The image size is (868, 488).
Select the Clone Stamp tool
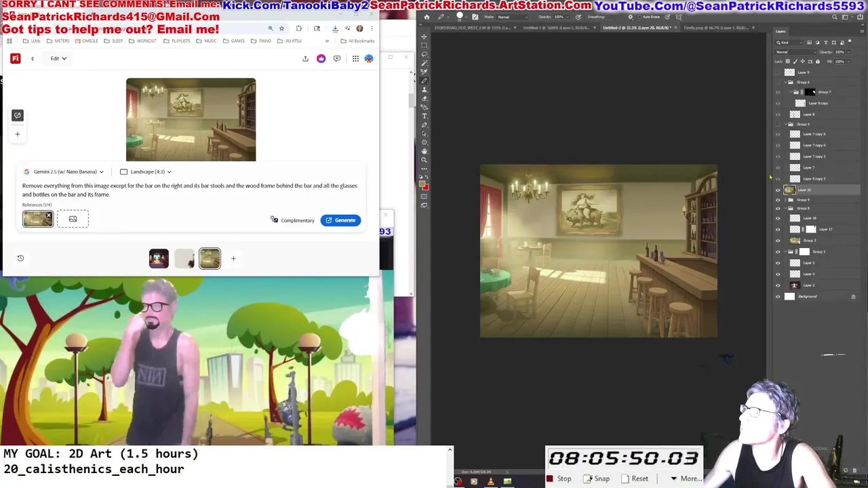(x=425, y=89)
